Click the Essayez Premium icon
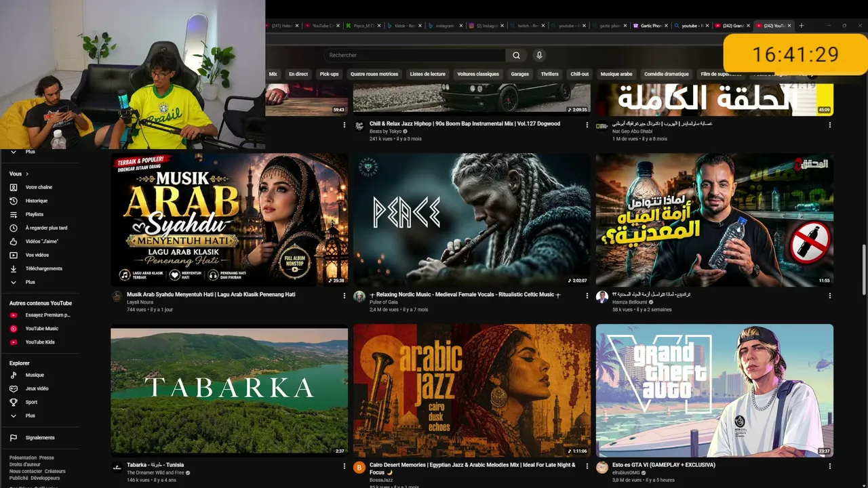Image resolution: width=868 pixels, height=488 pixels. click(x=14, y=315)
